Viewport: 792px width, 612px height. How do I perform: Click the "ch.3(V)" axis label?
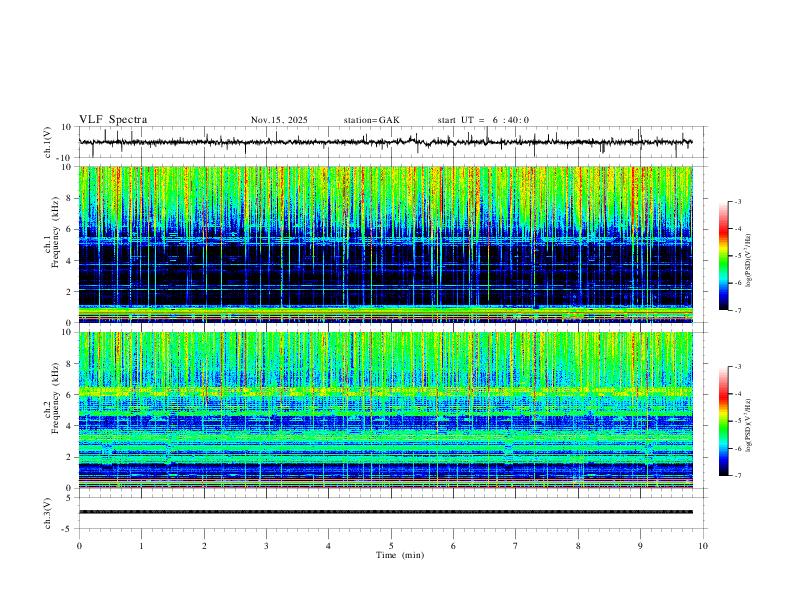pos(48,513)
